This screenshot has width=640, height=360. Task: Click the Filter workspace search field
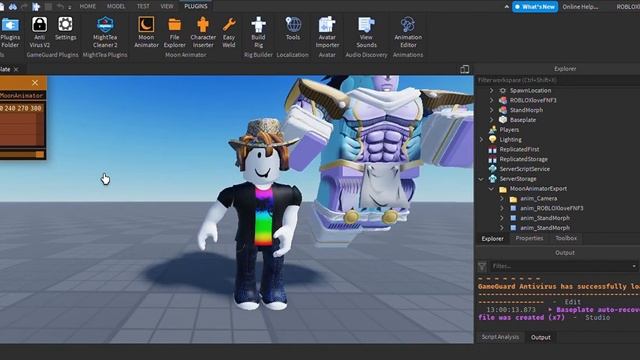point(558,80)
